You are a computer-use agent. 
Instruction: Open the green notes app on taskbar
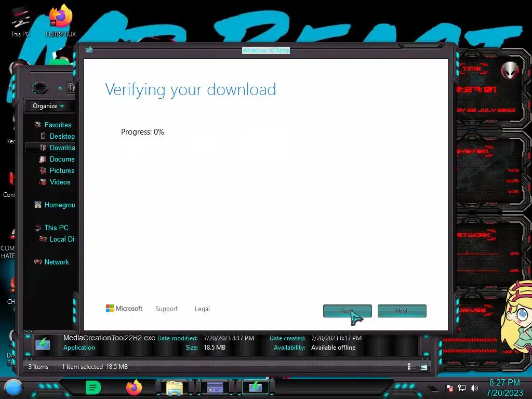pyautogui.click(x=93, y=388)
